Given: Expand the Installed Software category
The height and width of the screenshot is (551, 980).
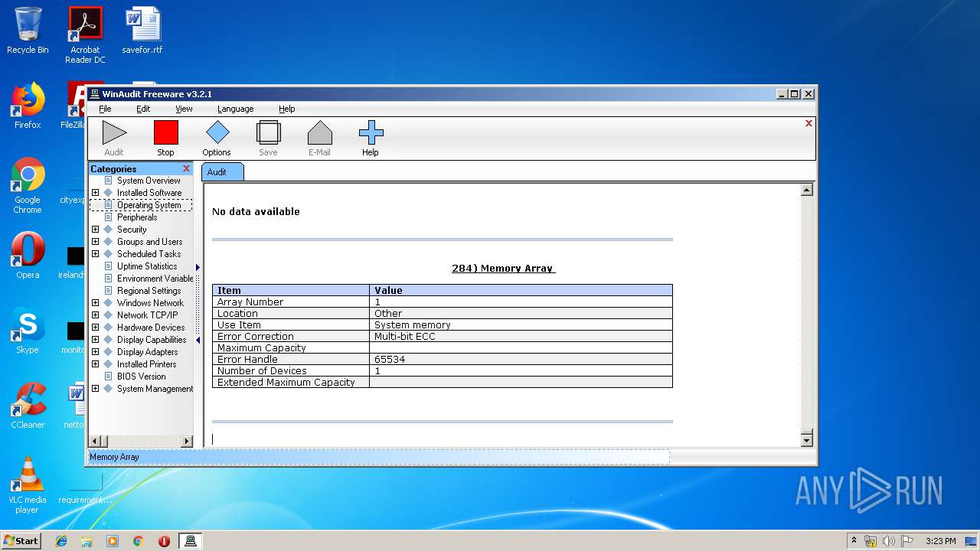Looking at the screenshot, I should 95,193.
